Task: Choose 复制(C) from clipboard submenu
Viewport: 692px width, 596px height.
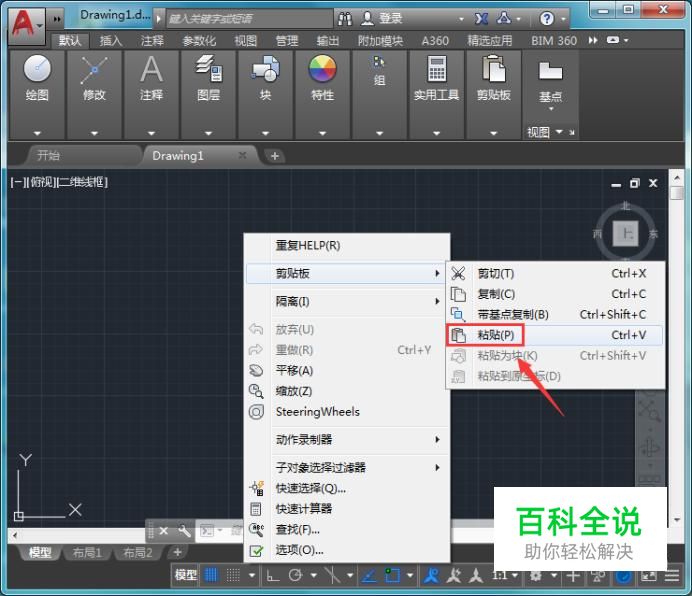Action: (x=555, y=294)
